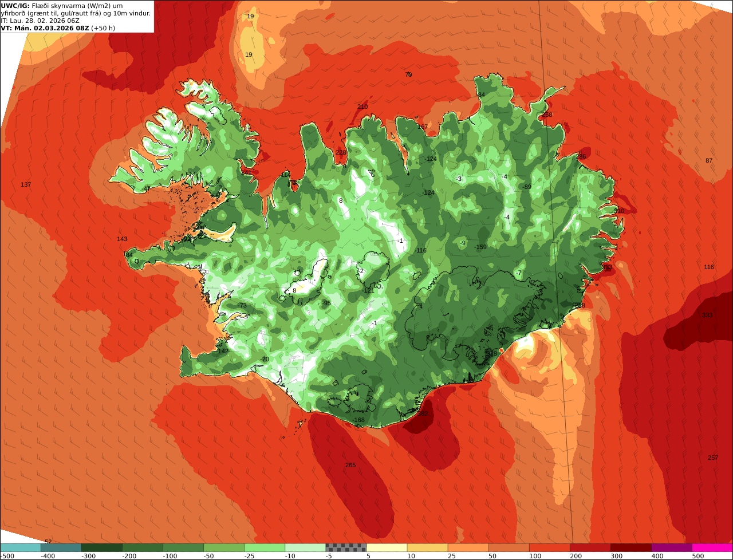
Task: Click the '-95' value on the map
Action: pyautogui.click(x=326, y=303)
